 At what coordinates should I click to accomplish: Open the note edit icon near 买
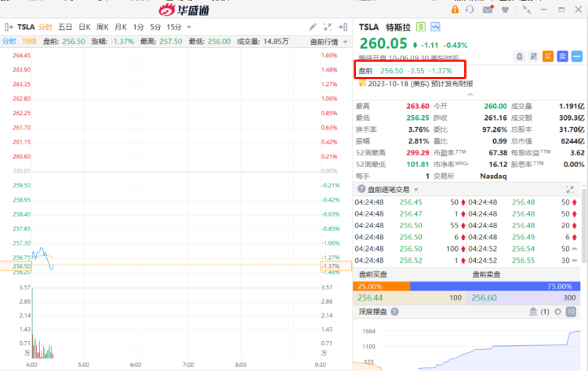coord(534,56)
